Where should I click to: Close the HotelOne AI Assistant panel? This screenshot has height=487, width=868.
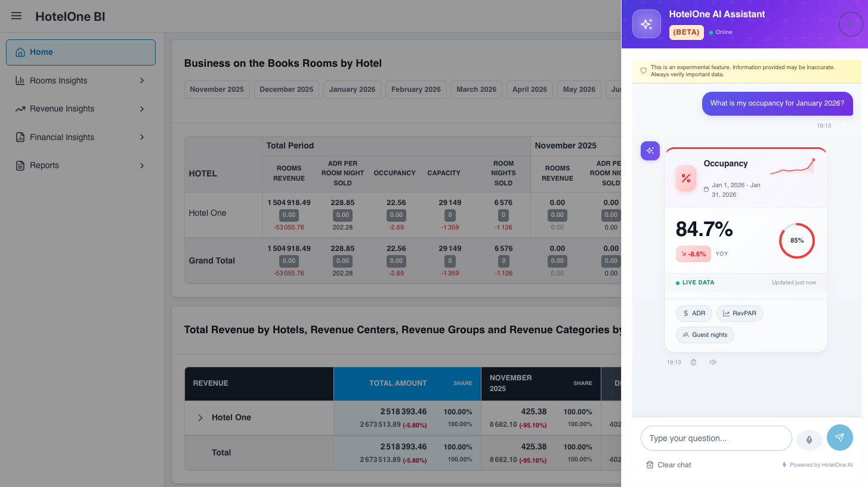point(850,24)
